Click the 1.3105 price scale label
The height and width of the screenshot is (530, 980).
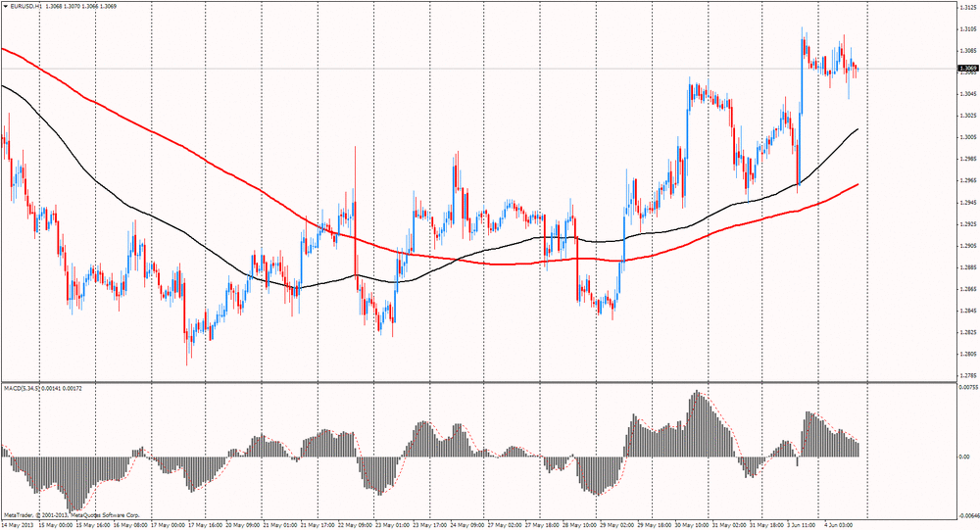coord(968,29)
